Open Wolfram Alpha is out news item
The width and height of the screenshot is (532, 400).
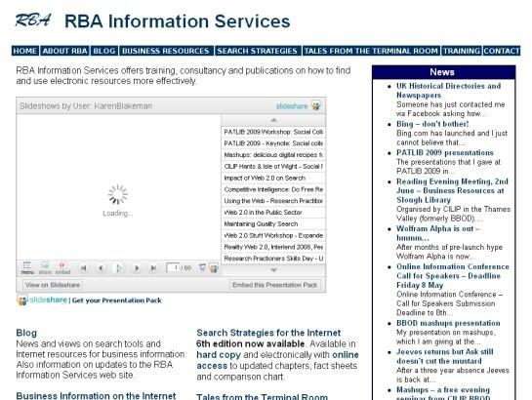click(x=438, y=233)
